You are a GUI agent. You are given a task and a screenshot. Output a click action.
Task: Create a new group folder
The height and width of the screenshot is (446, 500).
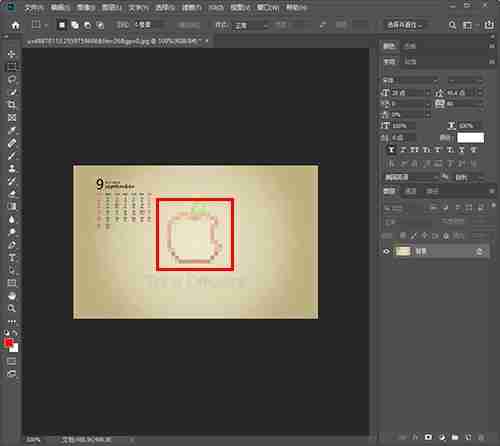tap(455, 437)
